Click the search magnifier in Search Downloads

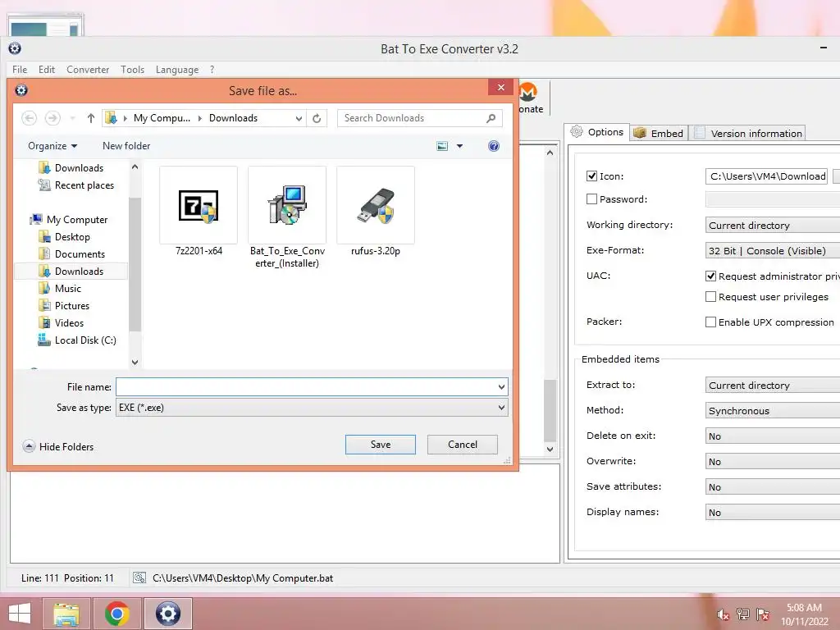[x=491, y=118]
